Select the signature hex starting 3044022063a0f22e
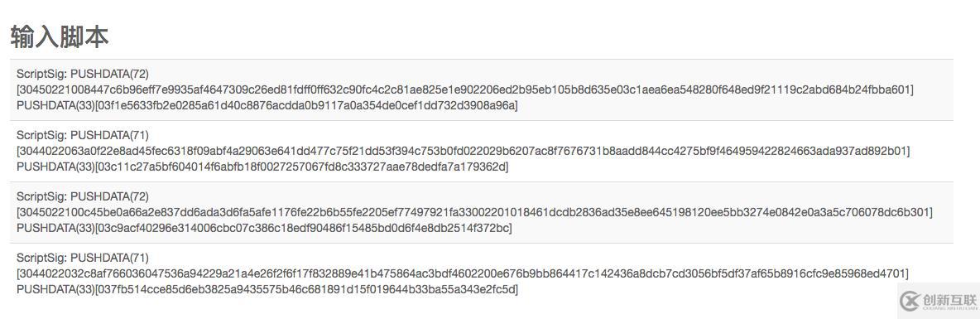This screenshot has height=319, width=980. click(x=464, y=151)
